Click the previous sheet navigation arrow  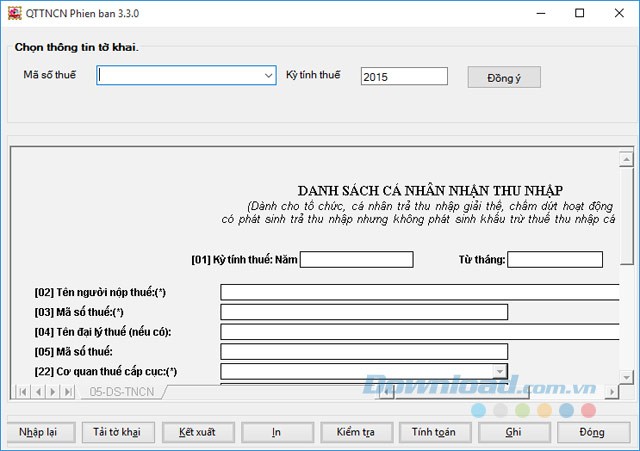39,392
